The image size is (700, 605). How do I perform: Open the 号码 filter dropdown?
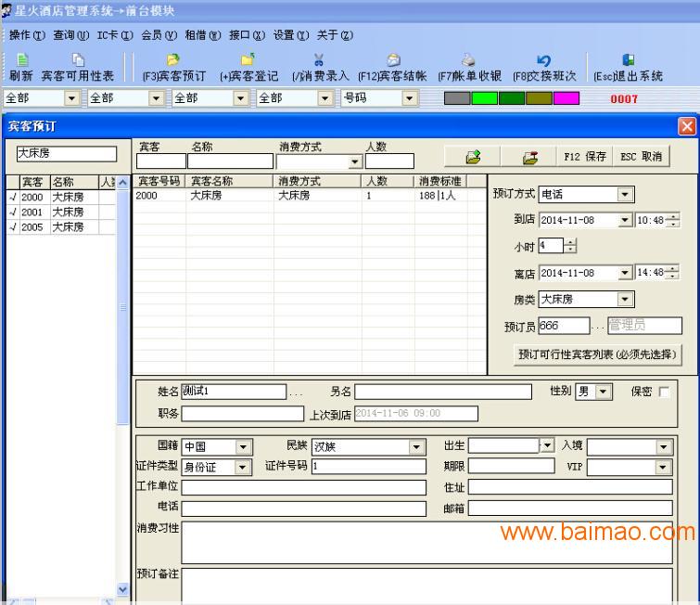(x=409, y=97)
